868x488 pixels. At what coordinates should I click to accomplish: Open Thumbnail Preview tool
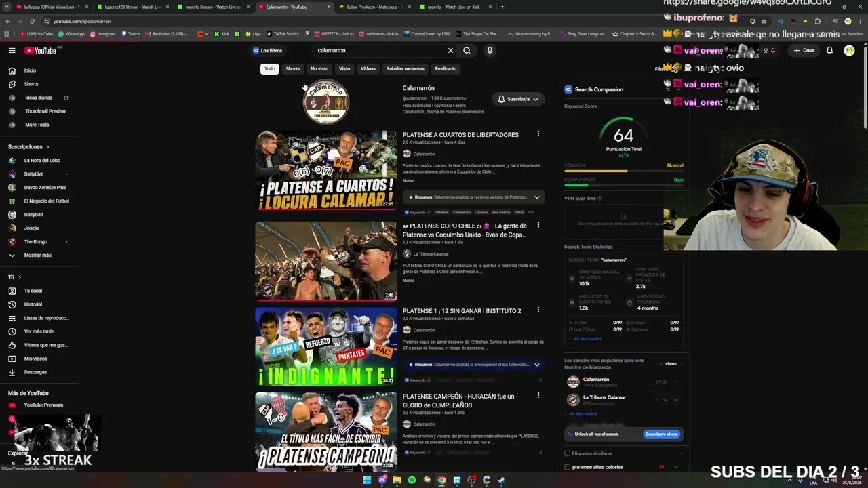click(45, 111)
